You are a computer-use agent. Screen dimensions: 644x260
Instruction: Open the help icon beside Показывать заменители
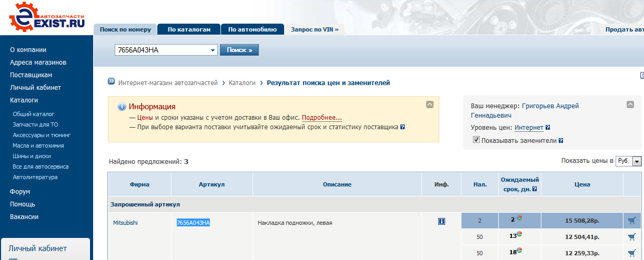[561, 141]
